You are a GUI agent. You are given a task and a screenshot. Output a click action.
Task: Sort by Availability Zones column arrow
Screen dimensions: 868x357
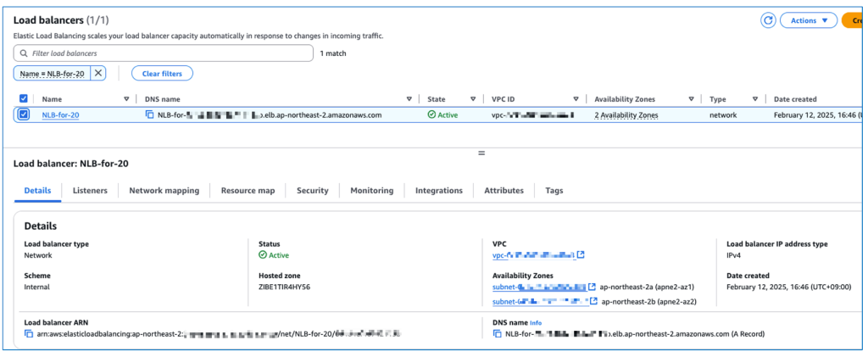click(x=692, y=99)
